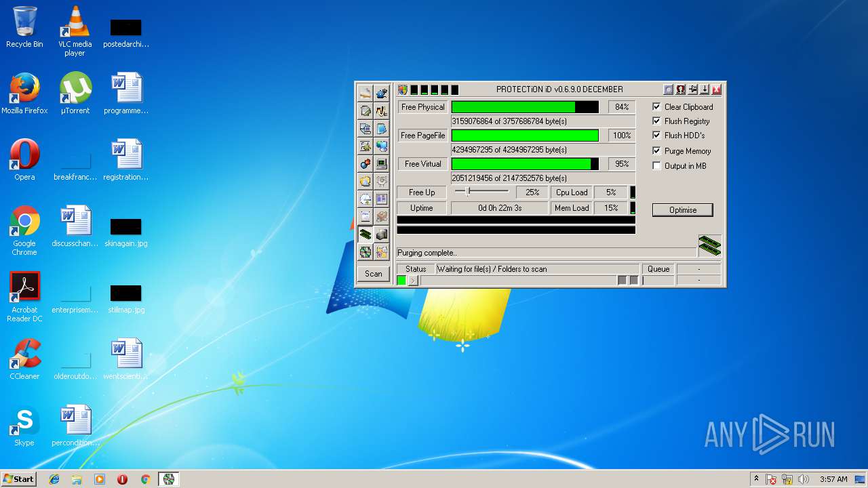Viewport: 868px width, 488px height.
Task: Click the Scan button
Action: tap(374, 274)
